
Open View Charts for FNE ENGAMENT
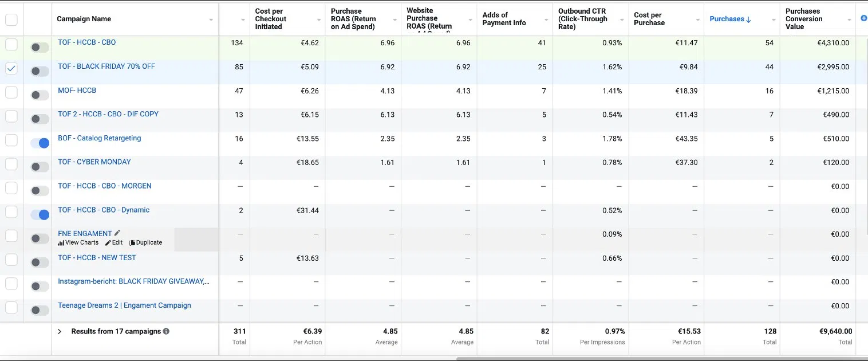pyautogui.click(x=78, y=242)
